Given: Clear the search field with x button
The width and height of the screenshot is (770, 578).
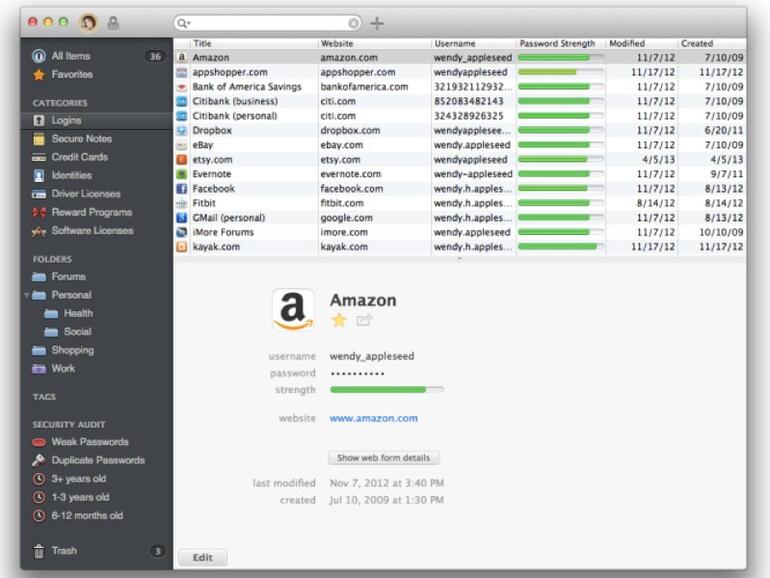Looking at the screenshot, I should [353, 23].
